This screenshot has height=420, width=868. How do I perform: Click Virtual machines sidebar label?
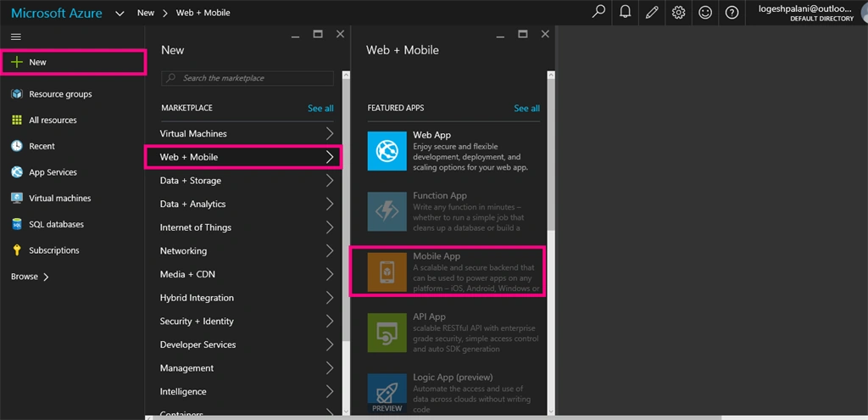[60, 199]
